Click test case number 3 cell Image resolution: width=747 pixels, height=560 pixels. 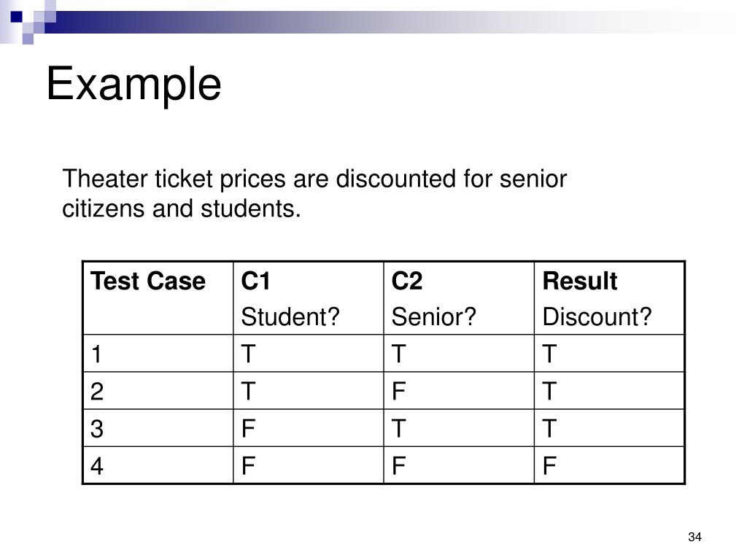158,427
